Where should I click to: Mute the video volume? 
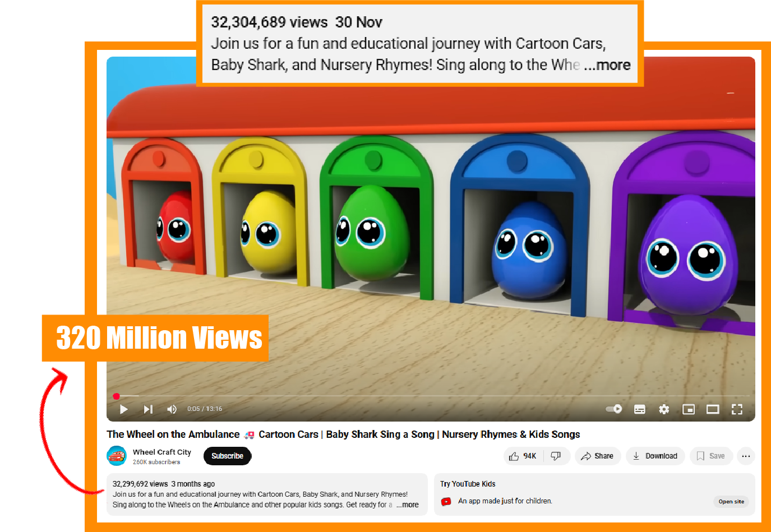(172, 409)
